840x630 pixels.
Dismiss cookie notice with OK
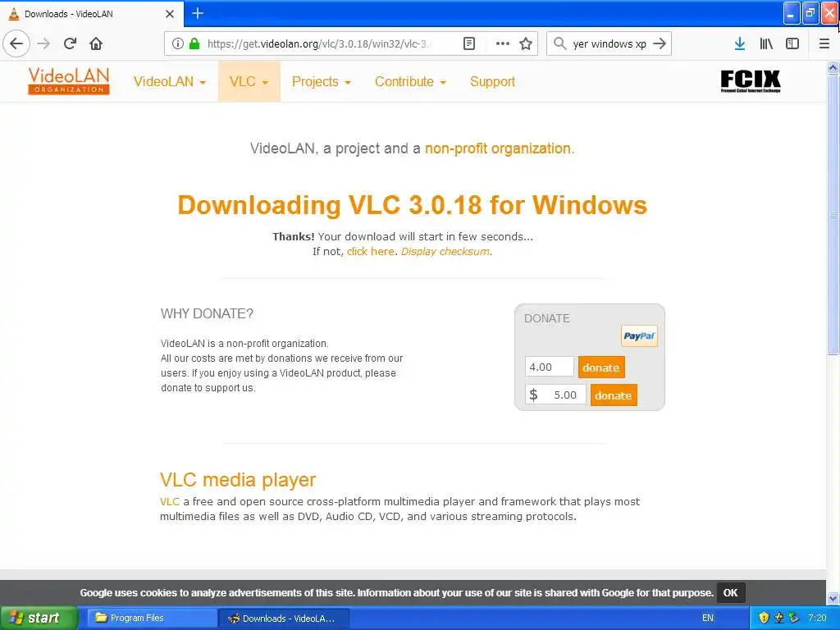731,592
